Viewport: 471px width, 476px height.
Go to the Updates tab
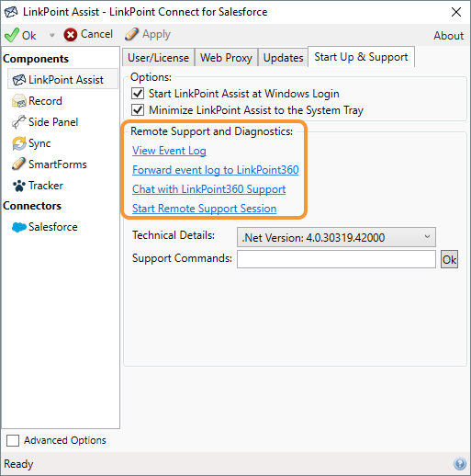click(283, 57)
